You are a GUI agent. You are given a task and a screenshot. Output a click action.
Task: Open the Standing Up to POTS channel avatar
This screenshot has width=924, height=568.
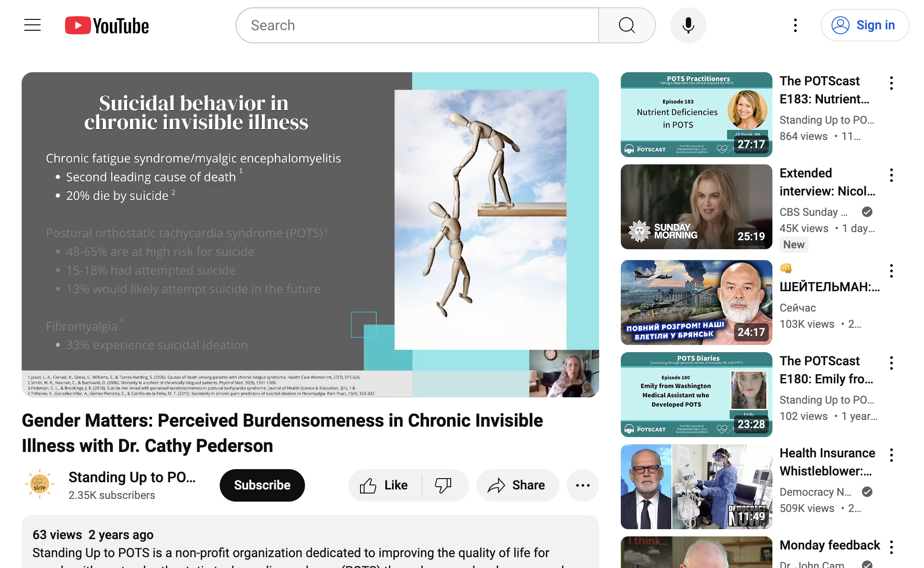[x=40, y=484]
